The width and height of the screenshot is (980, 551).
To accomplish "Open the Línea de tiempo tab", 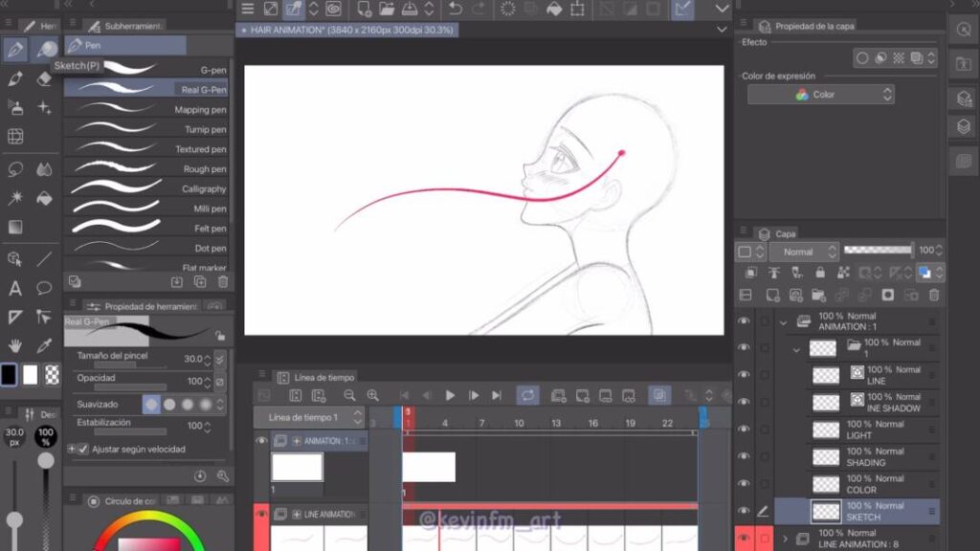I will pyautogui.click(x=317, y=377).
